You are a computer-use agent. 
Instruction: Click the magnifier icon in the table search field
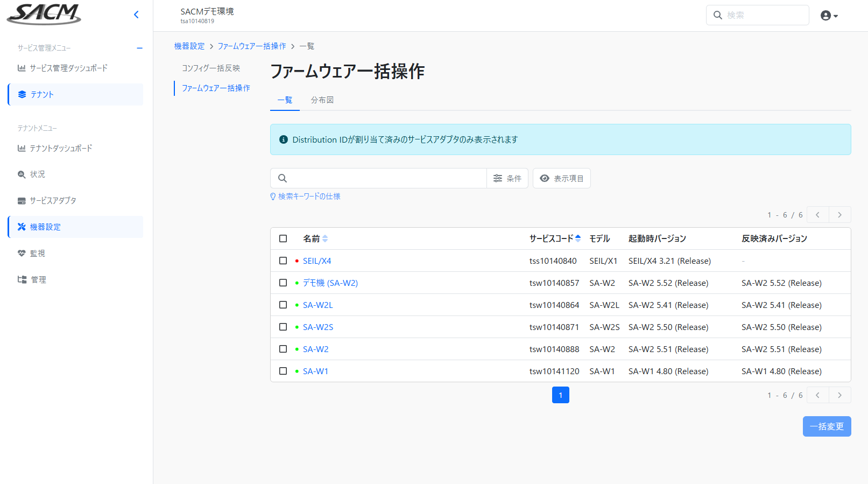[283, 178]
